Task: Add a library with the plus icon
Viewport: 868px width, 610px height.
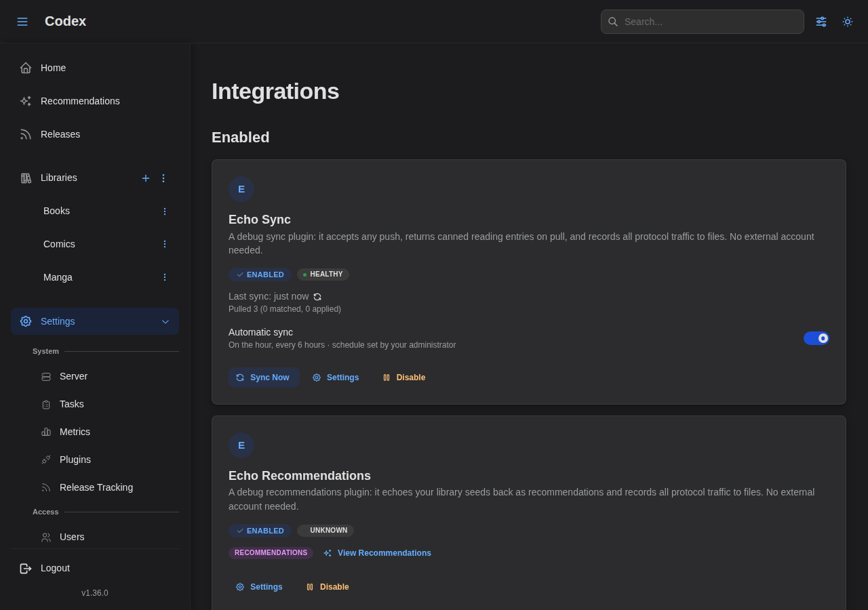Action: click(146, 178)
